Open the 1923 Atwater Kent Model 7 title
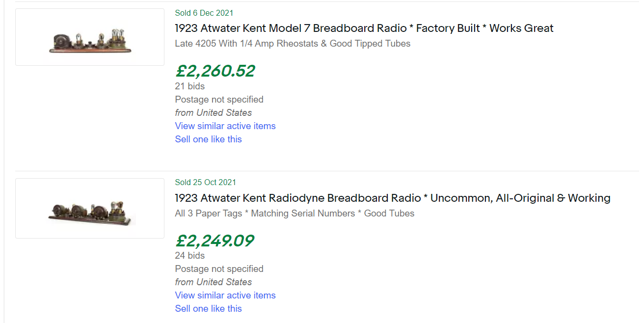Image resolution: width=644 pixels, height=323 pixels. point(364,28)
